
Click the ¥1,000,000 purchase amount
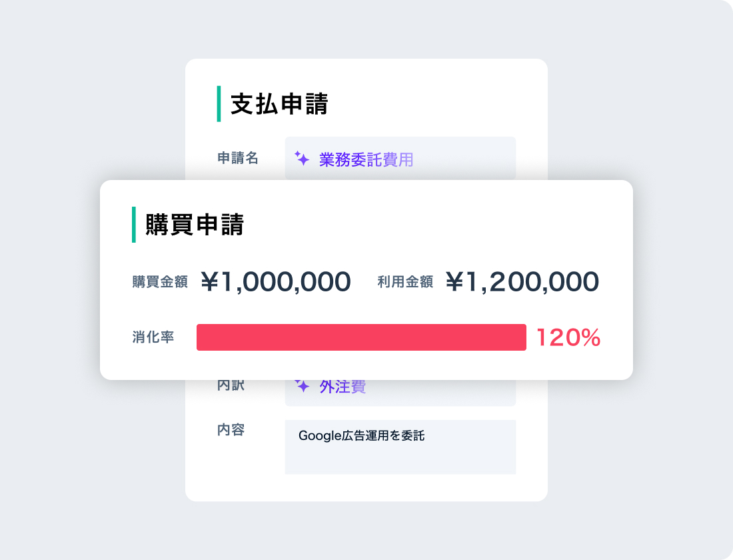pos(276,282)
